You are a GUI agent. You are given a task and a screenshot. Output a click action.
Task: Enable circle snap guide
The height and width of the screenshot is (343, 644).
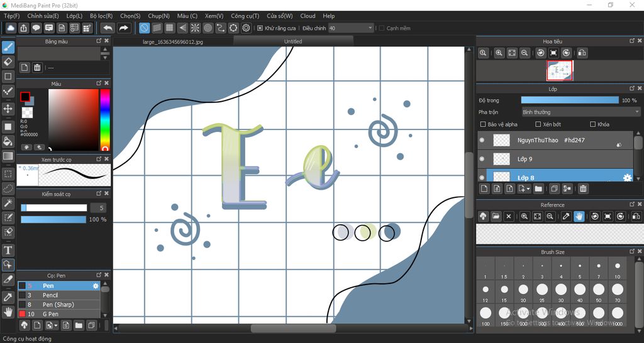pyautogui.click(x=208, y=28)
